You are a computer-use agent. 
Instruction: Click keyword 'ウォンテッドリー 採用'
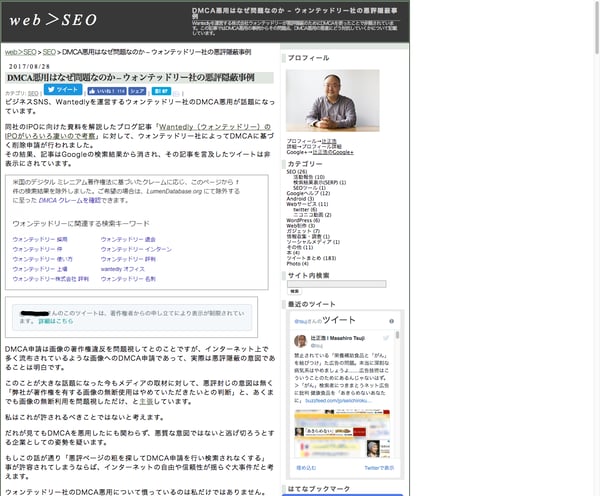(40, 239)
